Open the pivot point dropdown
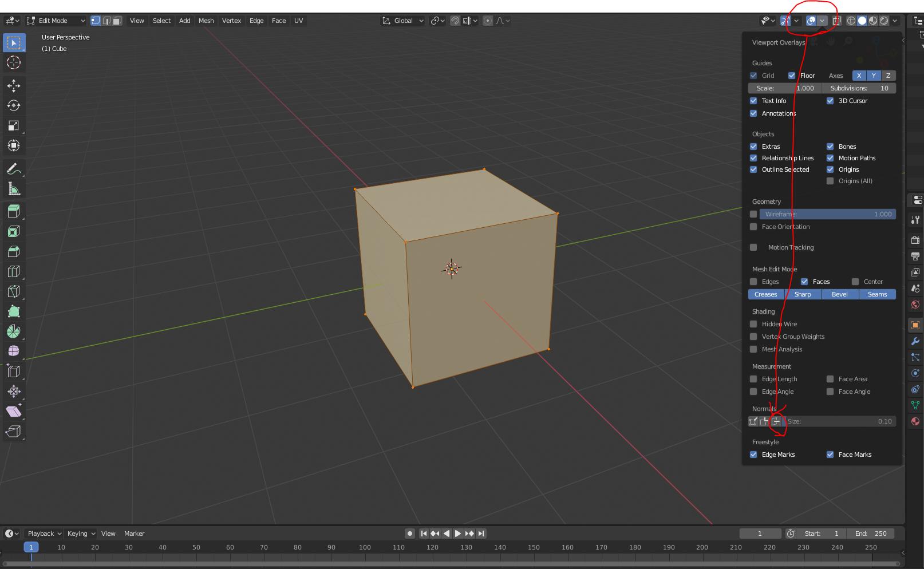 [438, 21]
